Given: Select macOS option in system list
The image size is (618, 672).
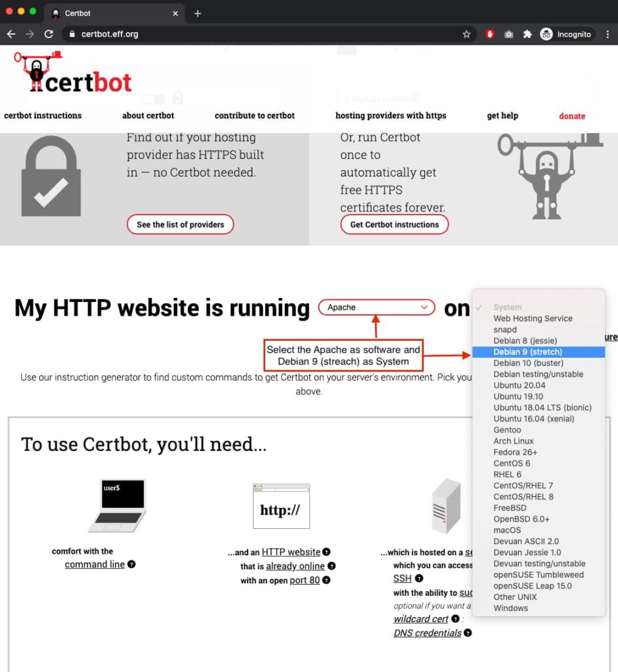Looking at the screenshot, I should coord(539,530).
